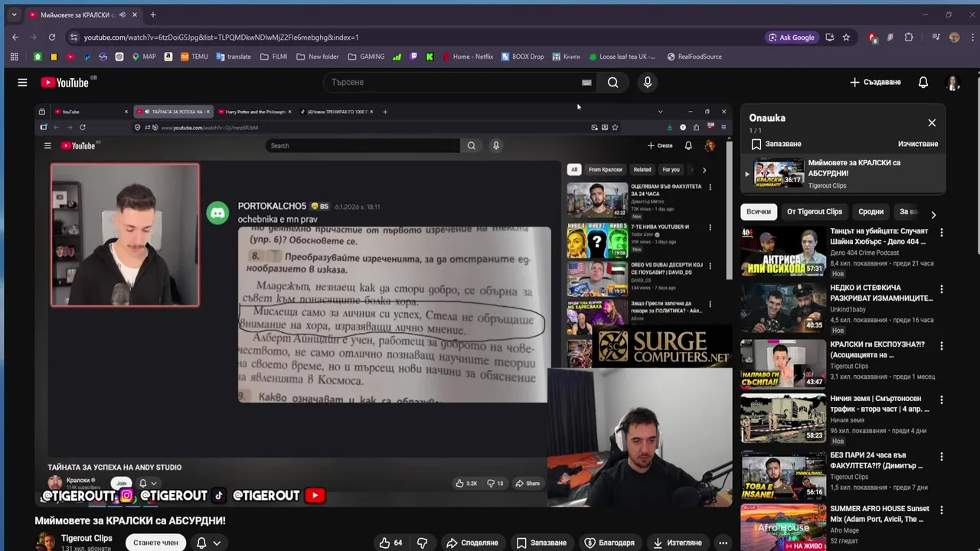Click Tigerout Clips channel avatar
The image size is (980, 551).
tap(45, 543)
